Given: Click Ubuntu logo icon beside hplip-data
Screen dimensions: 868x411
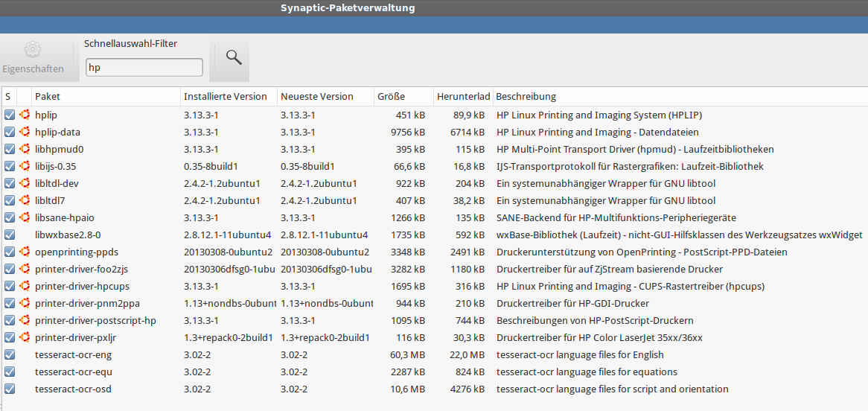Looking at the screenshot, I should (x=25, y=133).
